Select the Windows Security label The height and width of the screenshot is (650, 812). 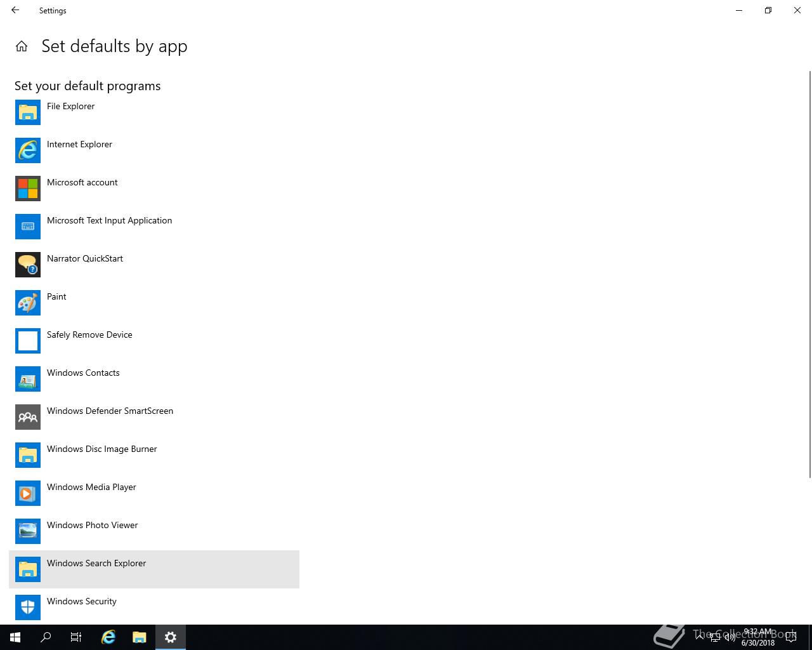tap(82, 601)
